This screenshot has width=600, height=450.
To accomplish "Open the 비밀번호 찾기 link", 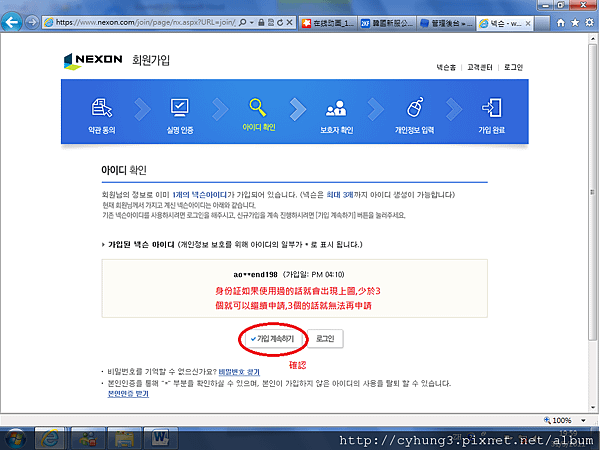I will (x=239, y=372).
